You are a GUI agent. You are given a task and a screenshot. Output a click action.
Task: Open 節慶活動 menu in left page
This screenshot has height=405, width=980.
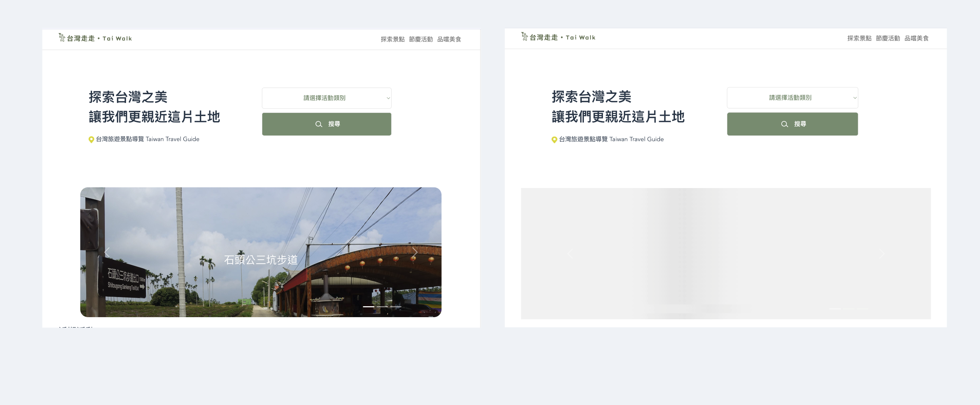[421, 39]
